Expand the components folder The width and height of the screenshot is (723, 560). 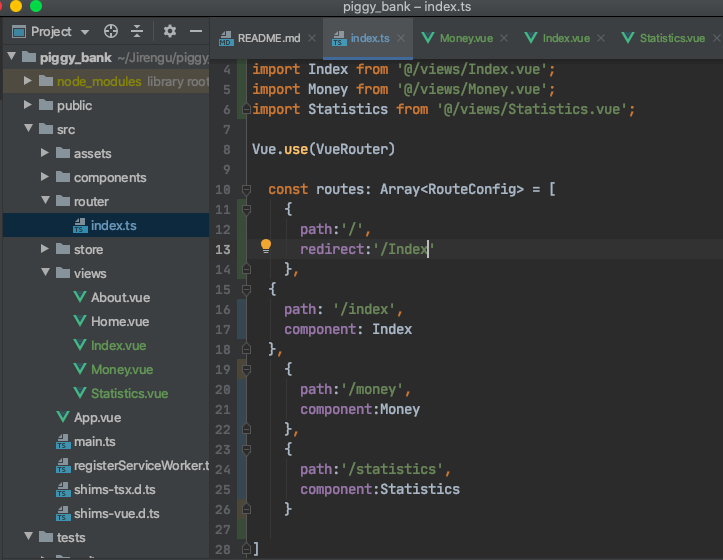pos(45,177)
